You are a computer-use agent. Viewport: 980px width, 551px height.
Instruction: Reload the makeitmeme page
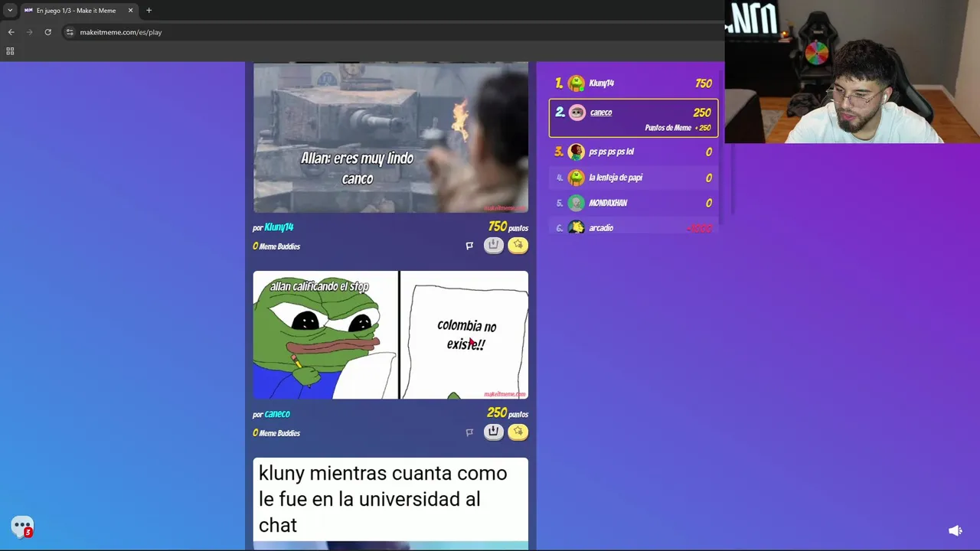(x=47, y=32)
